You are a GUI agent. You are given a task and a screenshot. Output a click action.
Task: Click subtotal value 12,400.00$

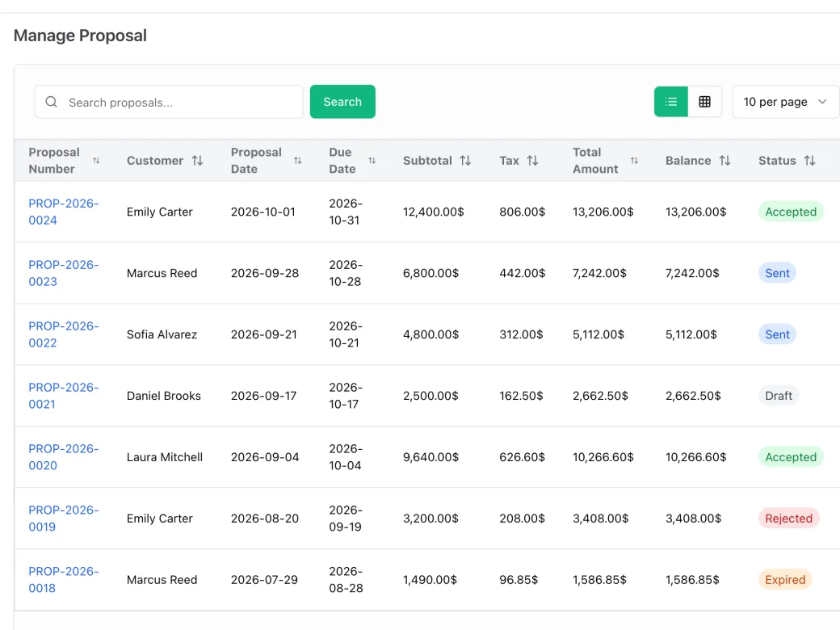click(x=434, y=212)
